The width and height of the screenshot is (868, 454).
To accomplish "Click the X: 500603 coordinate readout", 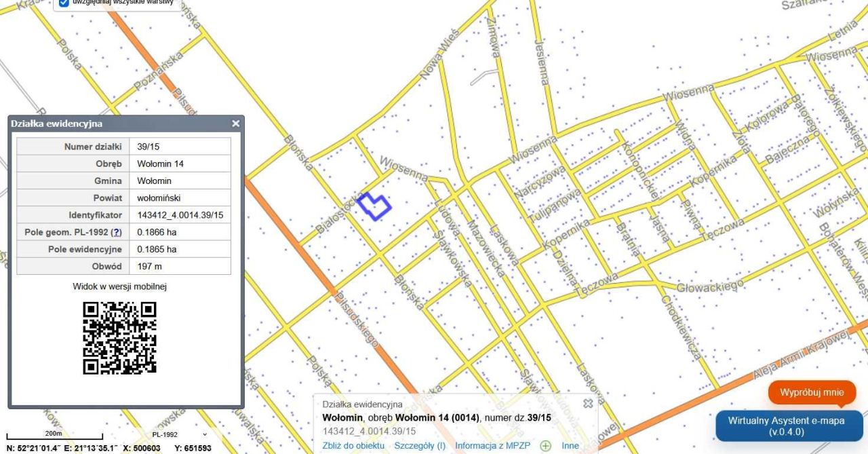I will tap(142, 448).
